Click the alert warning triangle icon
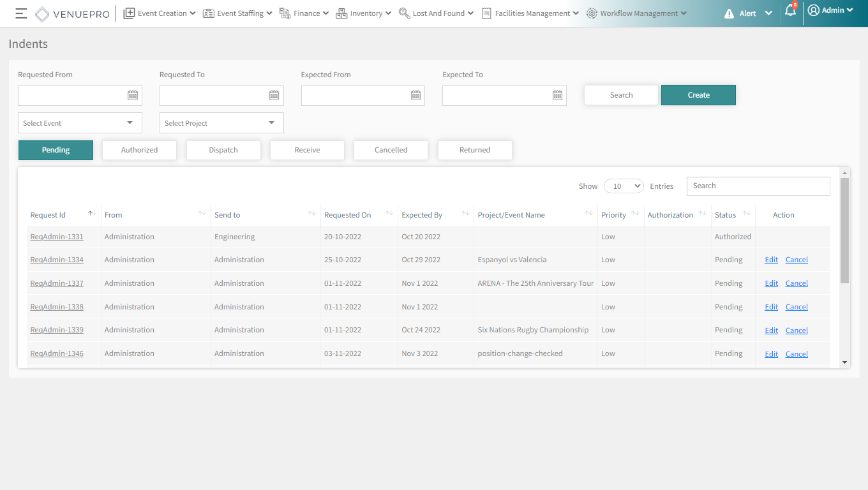This screenshot has height=490, width=868. [x=730, y=13]
